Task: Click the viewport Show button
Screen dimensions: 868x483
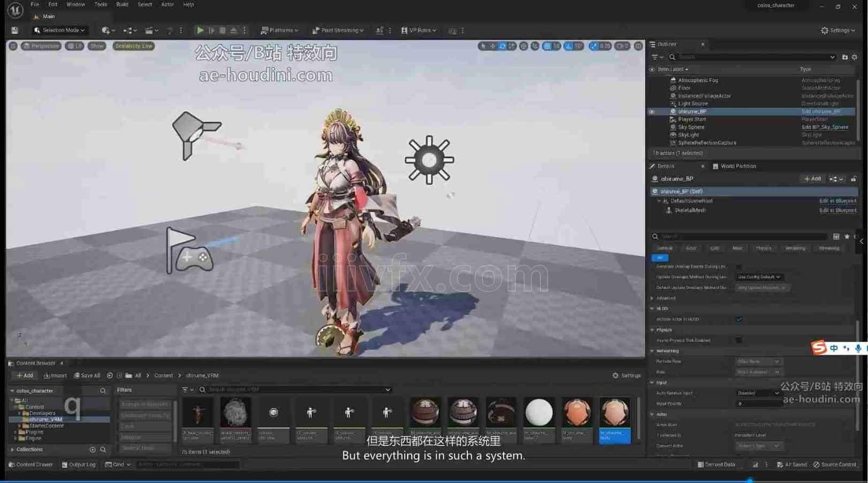Action: point(97,46)
